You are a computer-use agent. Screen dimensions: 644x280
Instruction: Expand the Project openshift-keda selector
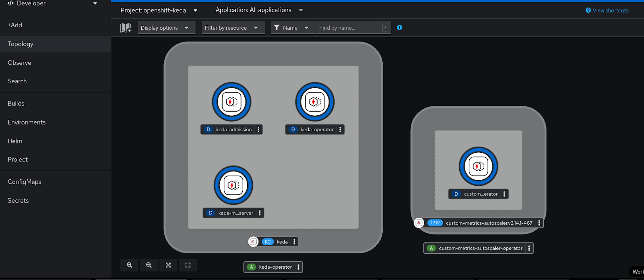pos(159,10)
